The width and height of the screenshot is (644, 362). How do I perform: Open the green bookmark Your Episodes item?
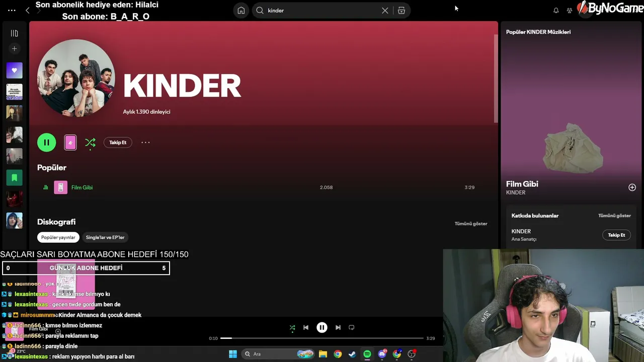(x=14, y=177)
